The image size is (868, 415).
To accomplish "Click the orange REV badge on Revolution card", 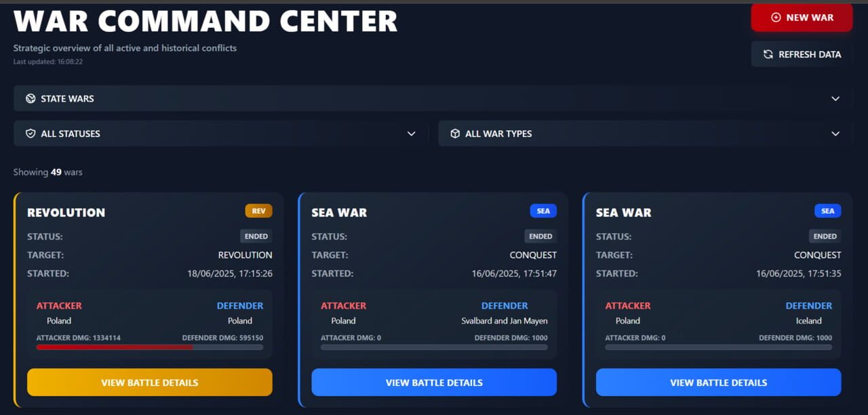I will click(258, 211).
